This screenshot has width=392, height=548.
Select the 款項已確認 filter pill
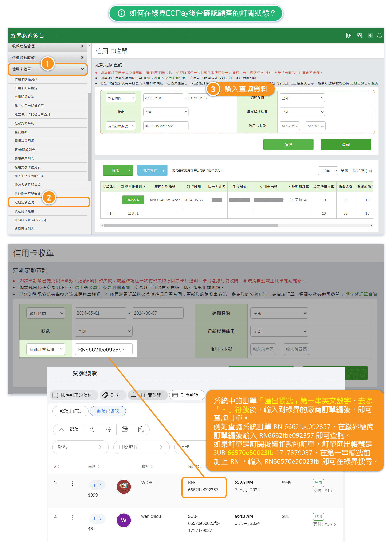click(108, 411)
